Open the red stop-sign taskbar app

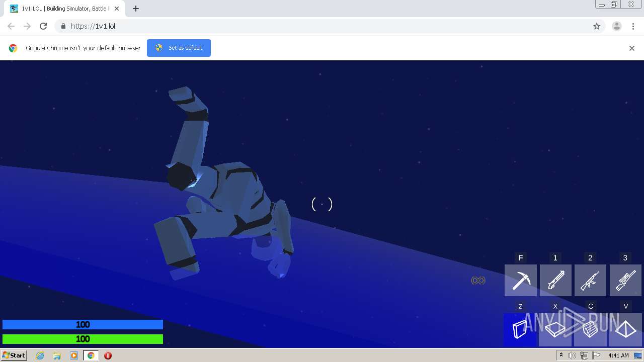point(108,355)
